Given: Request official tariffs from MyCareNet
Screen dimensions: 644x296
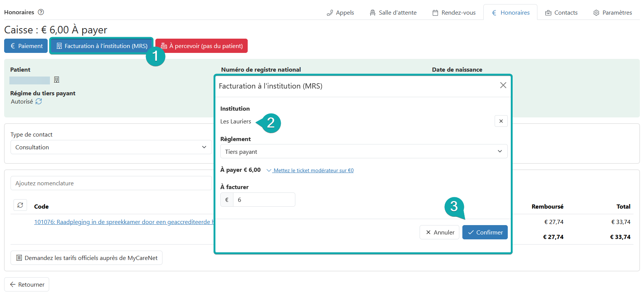Looking at the screenshot, I should [86, 258].
